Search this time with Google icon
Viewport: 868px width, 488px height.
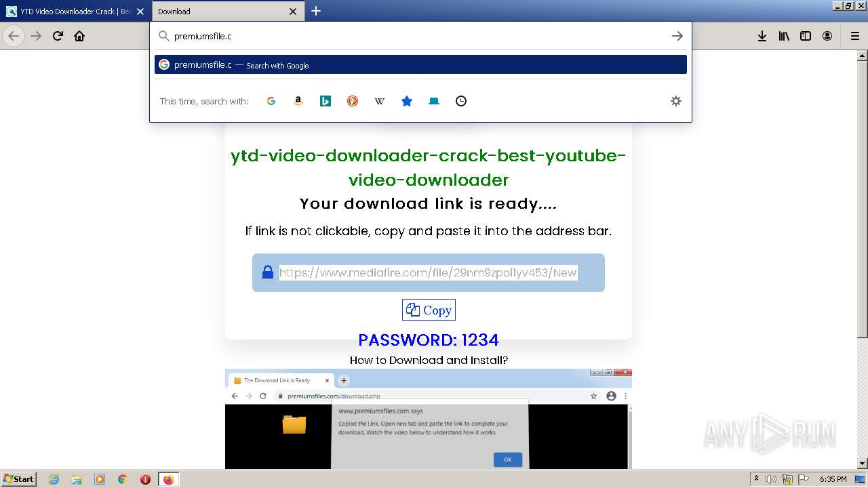(271, 101)
